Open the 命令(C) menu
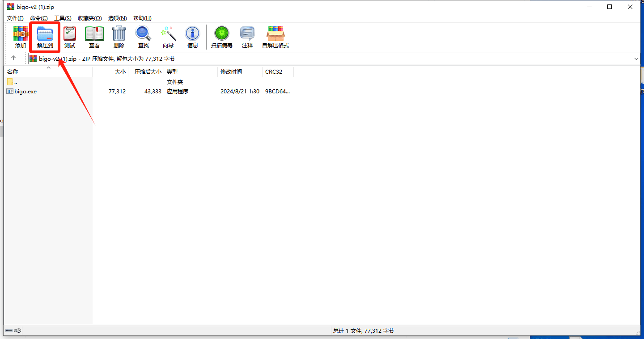This screenshot has width=644, height=339. (x=39, y=18)
